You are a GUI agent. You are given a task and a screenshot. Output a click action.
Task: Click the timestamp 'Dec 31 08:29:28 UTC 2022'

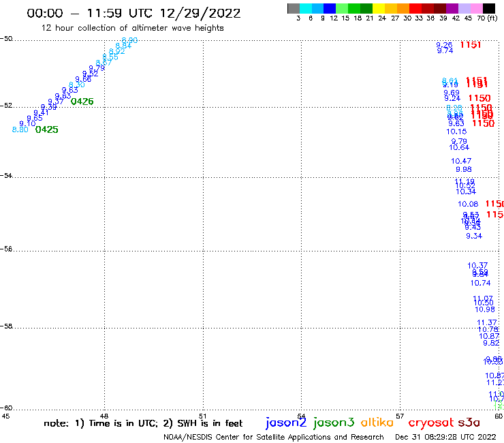445,437
